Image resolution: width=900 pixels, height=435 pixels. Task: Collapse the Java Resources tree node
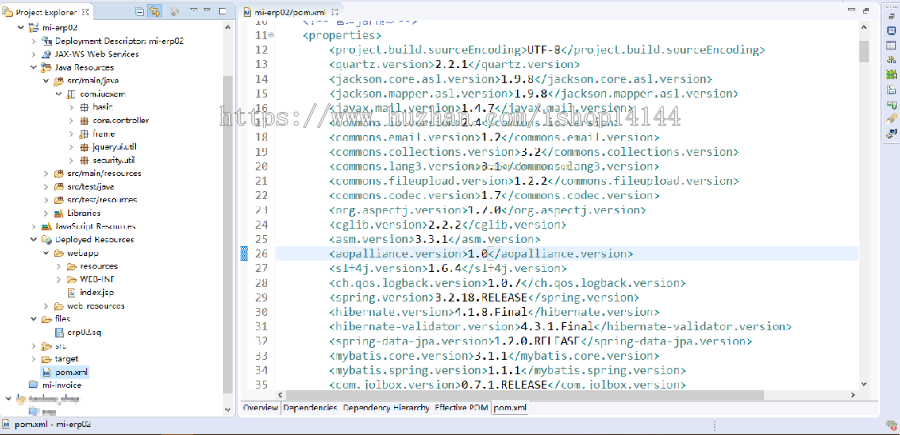point(33,67)
